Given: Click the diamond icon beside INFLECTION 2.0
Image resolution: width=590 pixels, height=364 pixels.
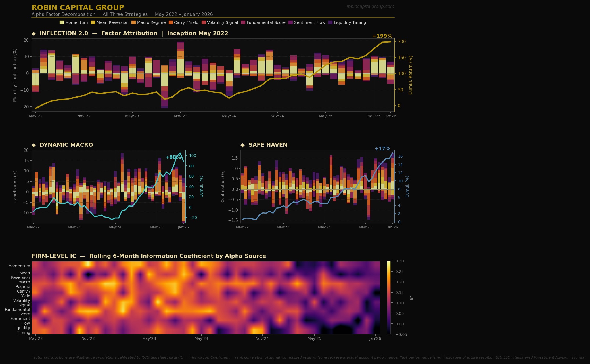Looking at the screenshot, I should 34,33.
